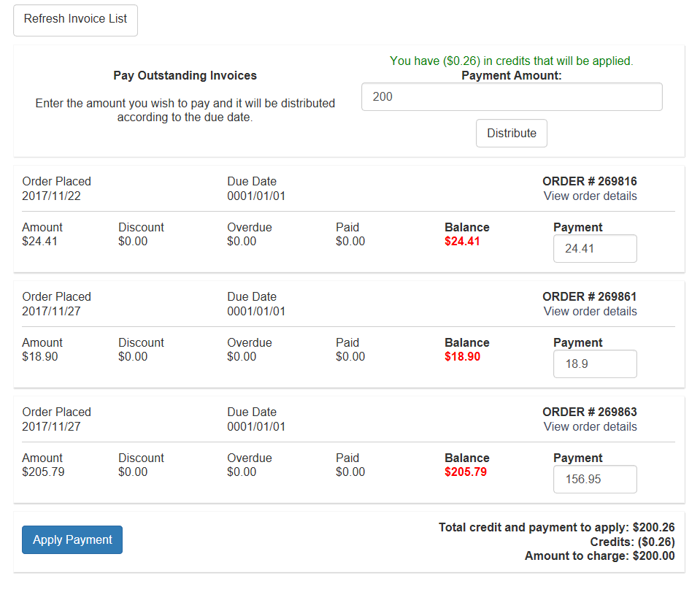The width and height of the screenshot is (700, 592).
Task: Click the Refresh Invoice List button
Action: (75, 20)
